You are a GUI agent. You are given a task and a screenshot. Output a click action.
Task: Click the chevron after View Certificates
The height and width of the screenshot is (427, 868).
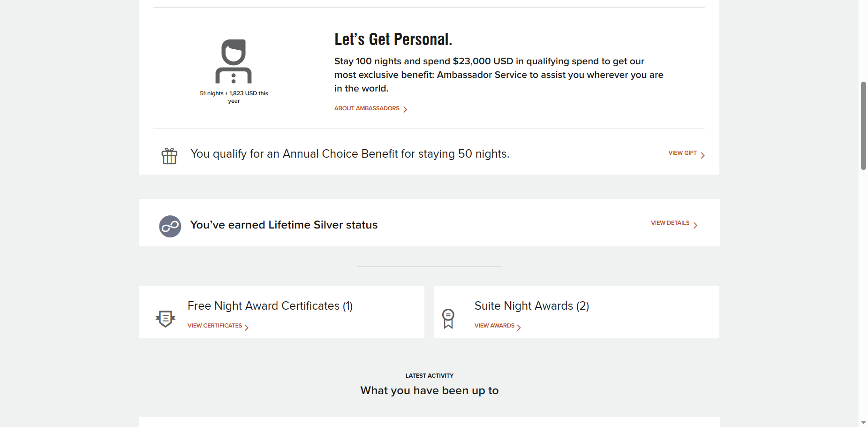click(x=246, y=328)
